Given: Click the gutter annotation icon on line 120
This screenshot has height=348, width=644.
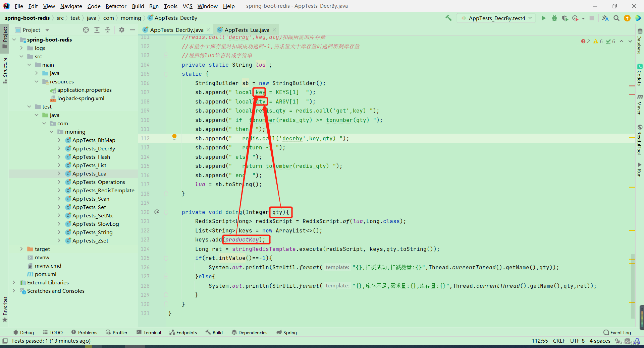Looking at the screenshot, I should [157, 212].
